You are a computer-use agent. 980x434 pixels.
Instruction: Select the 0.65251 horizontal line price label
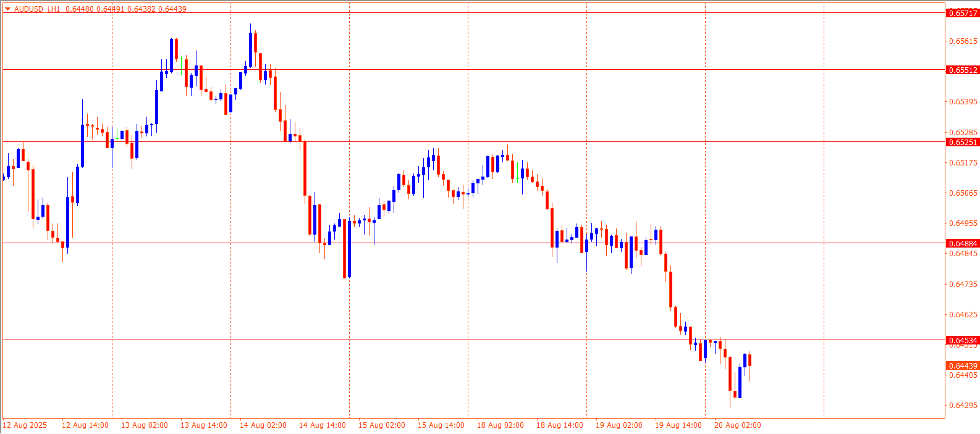[x=963, y=142]
